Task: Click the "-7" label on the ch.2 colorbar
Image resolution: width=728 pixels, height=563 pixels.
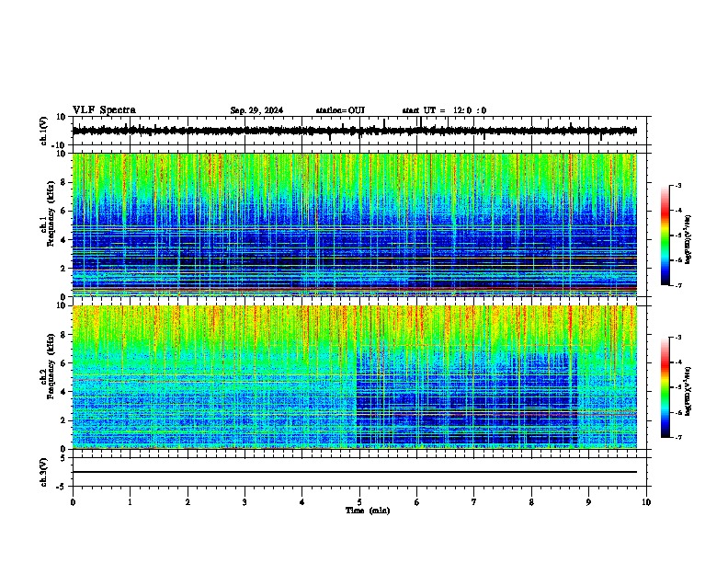Action: (x=678, y=437)
